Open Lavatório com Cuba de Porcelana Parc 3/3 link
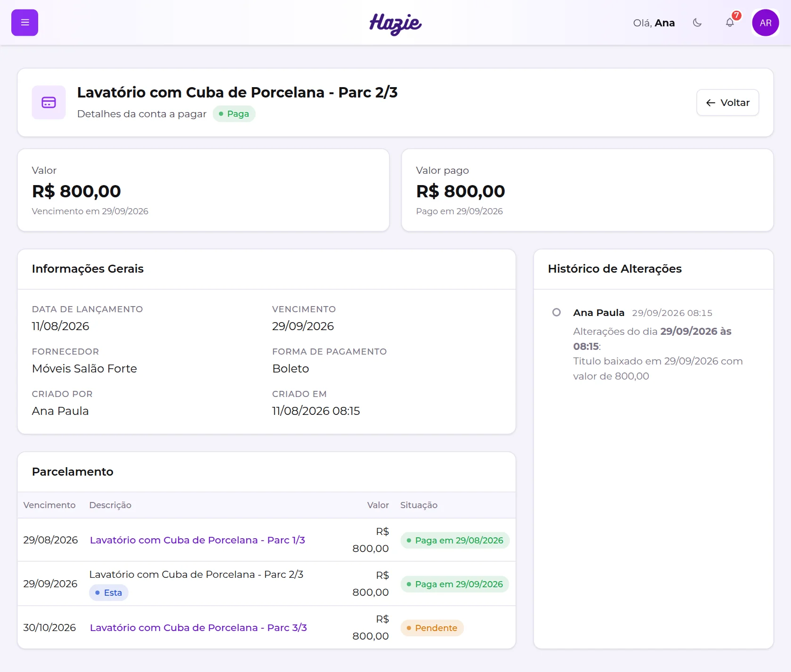This screenshot has width=791, height=672. click(198, 628)
